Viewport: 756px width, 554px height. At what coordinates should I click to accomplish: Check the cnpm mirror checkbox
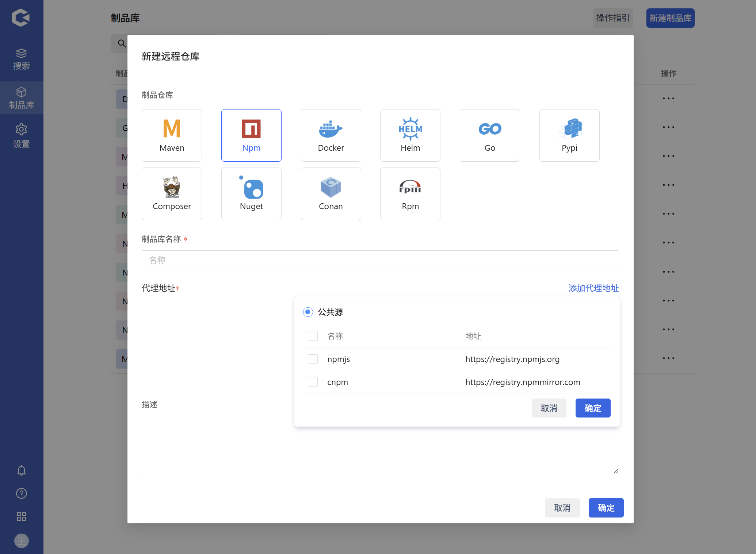(x=313, y=382)
